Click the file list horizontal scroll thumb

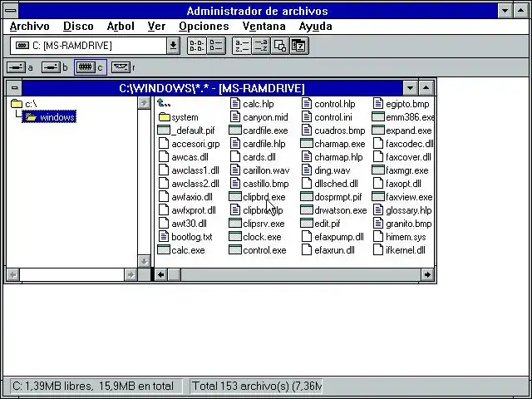click(175, 274)
